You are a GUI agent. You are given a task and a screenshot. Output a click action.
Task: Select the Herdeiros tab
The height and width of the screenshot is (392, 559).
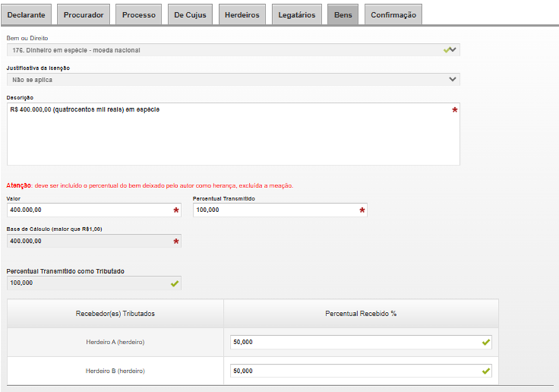[x=242, y=14]
